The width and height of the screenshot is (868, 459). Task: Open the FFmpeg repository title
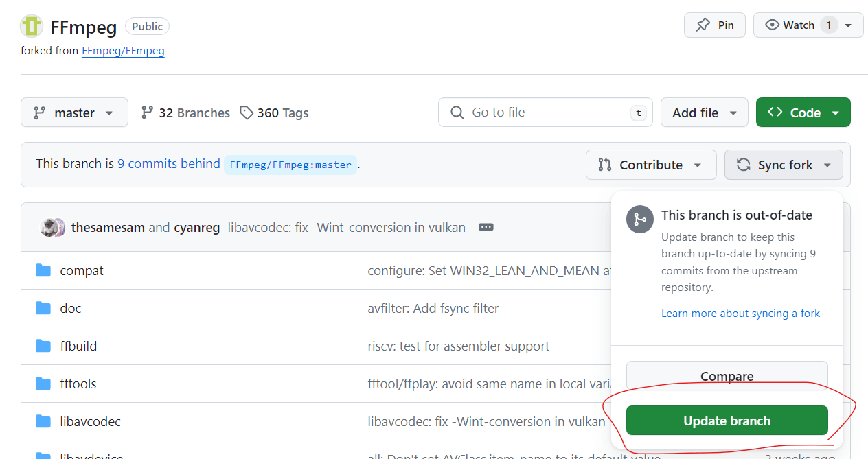click(84, 27)
